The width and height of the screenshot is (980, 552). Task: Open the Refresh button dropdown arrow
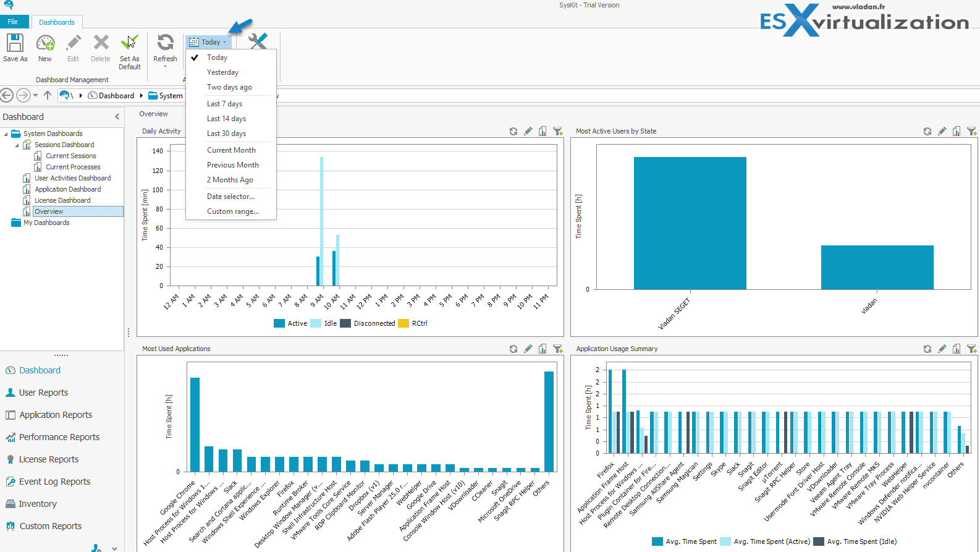(165, 67)
